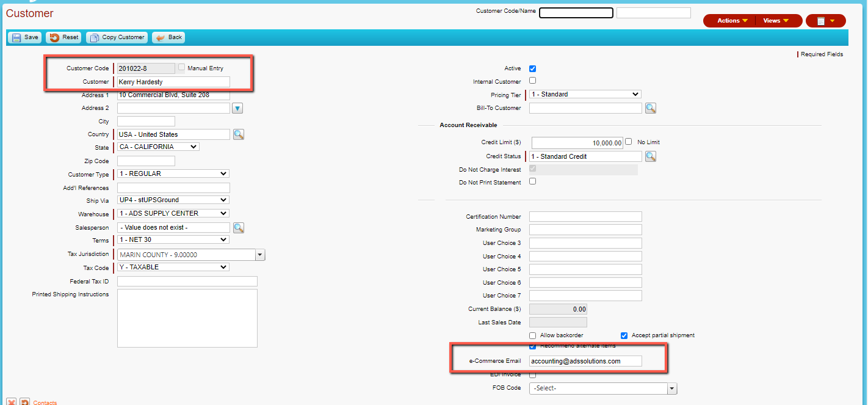Click the Certification Number field
The width and height of the screenshot is (868, 405).
(x=585, y=217)
